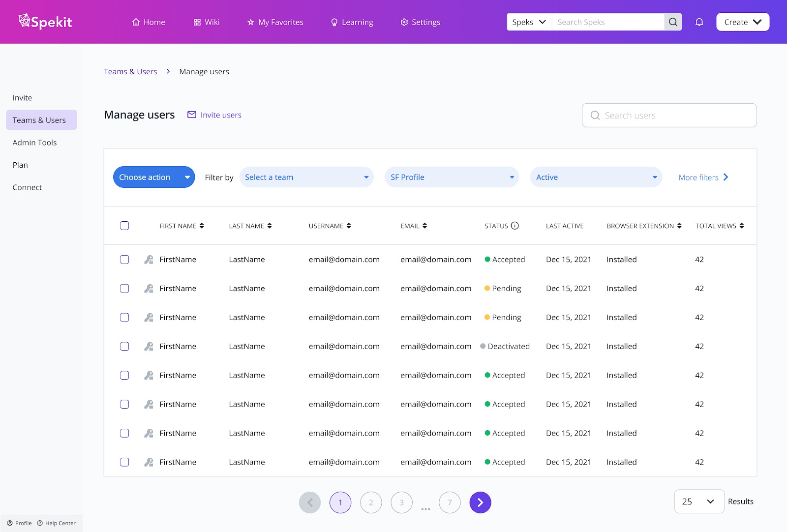The width and height of the screenshot is (787, 532).
Task: Check the Deactivated user's checkbox
Action: pyautogui.click(x=124, y=347)
